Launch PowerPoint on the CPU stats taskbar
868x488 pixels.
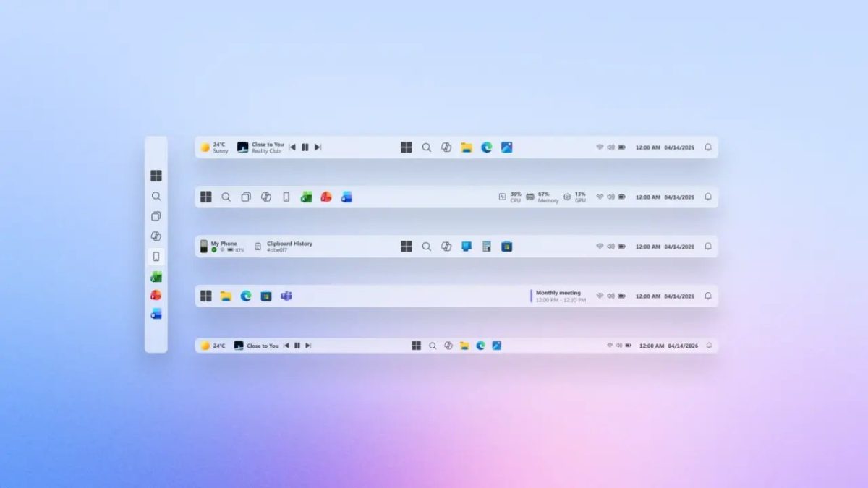click(x=326, y=197)
